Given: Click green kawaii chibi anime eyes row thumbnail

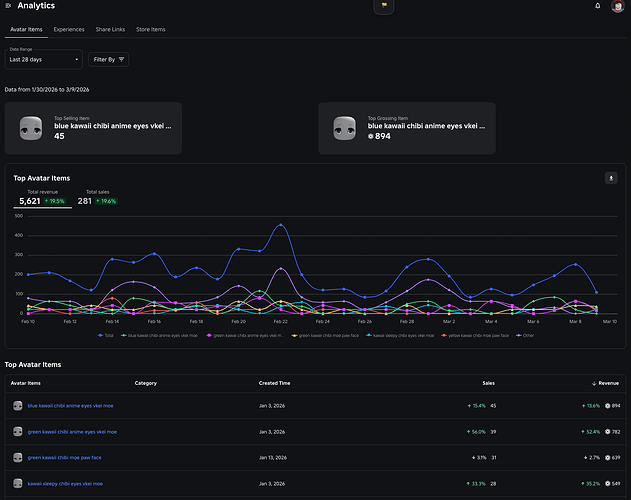Looking at the screenshot, I should (x=18, y=432).
